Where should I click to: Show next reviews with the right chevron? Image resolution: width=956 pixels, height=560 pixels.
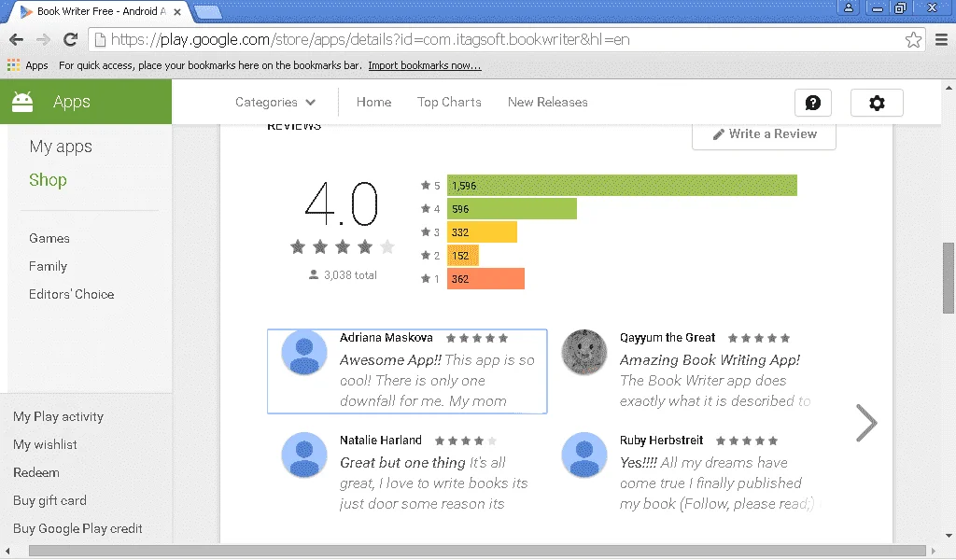click(865, 422)
